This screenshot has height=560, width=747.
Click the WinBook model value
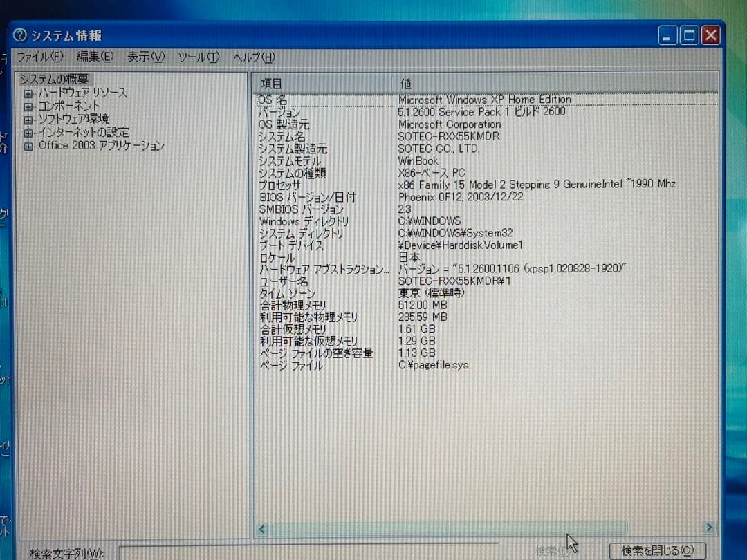[418, 161]
